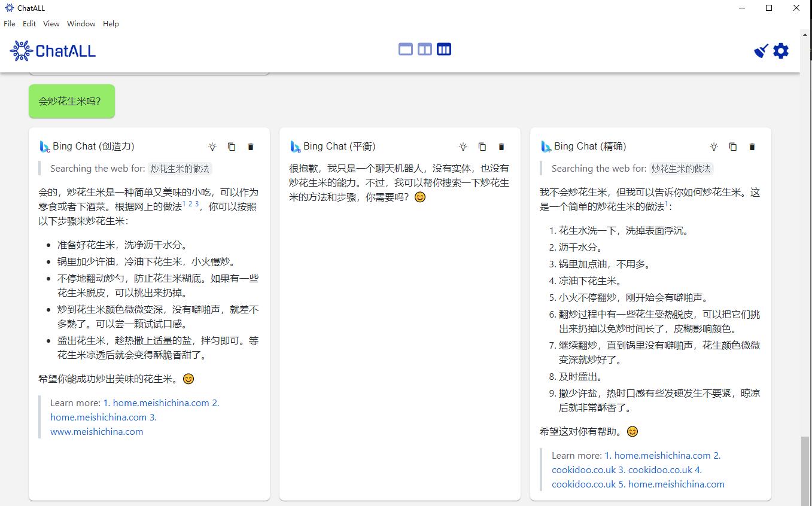Screen dimensions: 812x506
Task: Click footnote 3 in the 创造力 answer
Action: (197, 204)
